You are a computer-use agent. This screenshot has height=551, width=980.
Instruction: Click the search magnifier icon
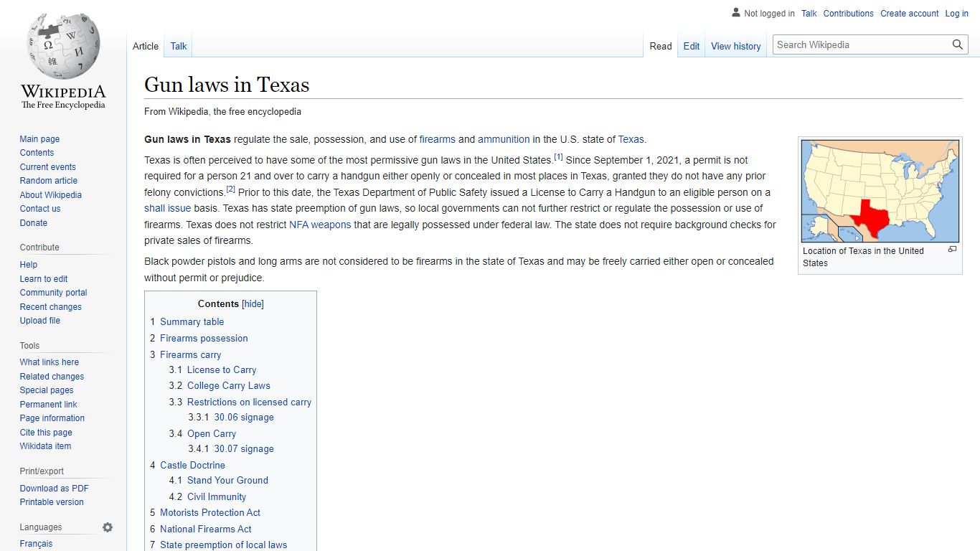(958, 44)
